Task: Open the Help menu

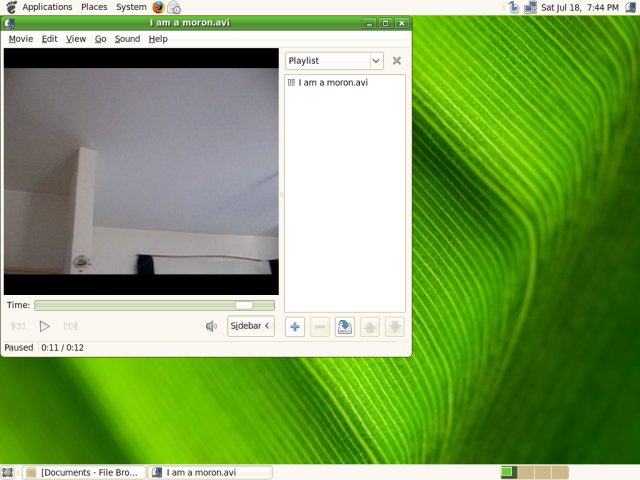Action: 158,39
